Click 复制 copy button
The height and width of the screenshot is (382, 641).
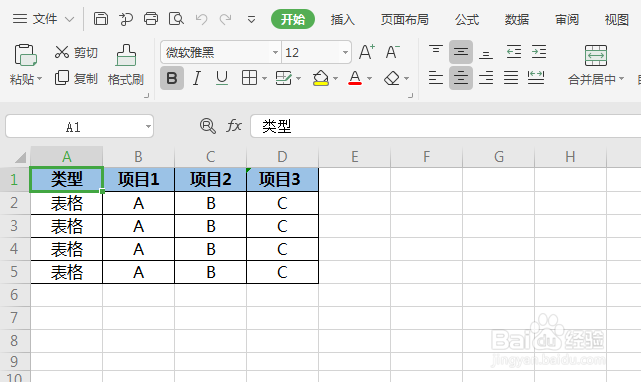(x=76, y=78)
